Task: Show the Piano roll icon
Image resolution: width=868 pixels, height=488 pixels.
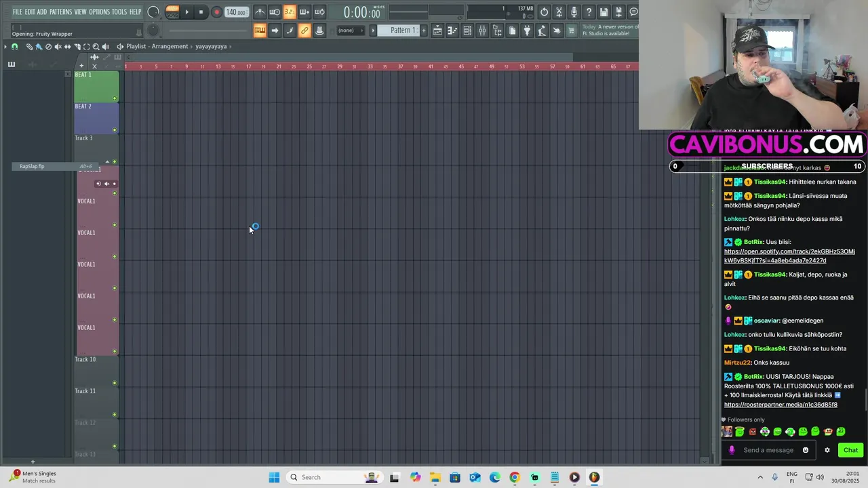Action: 452,30
